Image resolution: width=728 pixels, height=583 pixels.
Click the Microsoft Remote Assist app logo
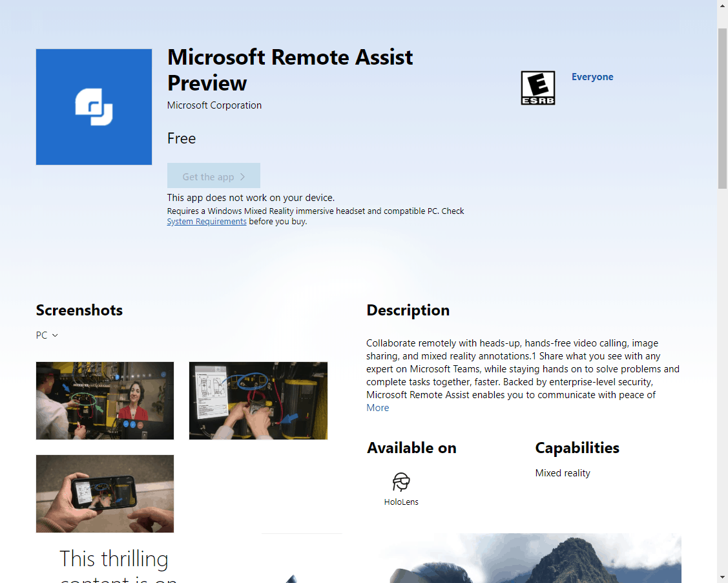click(94, 107)
